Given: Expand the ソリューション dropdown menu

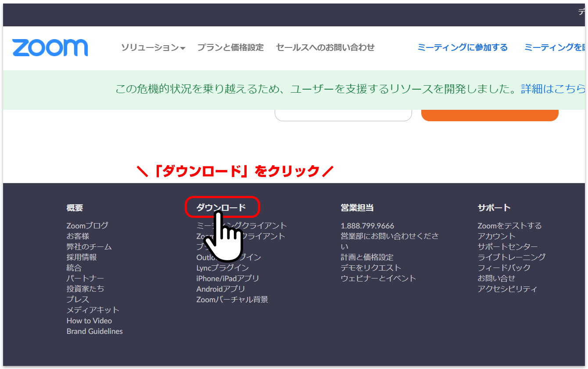Looking at the screenshot, I should (x=153, y=47).
